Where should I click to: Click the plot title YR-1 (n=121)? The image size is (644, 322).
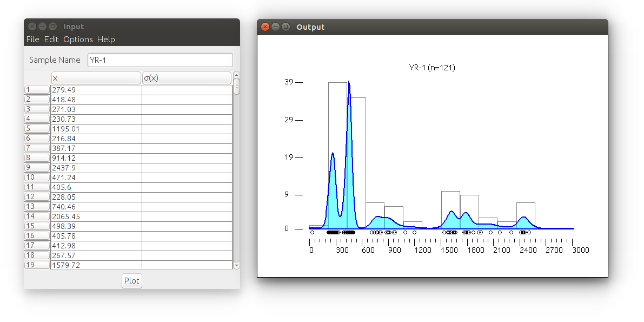(x=431, y=68)
